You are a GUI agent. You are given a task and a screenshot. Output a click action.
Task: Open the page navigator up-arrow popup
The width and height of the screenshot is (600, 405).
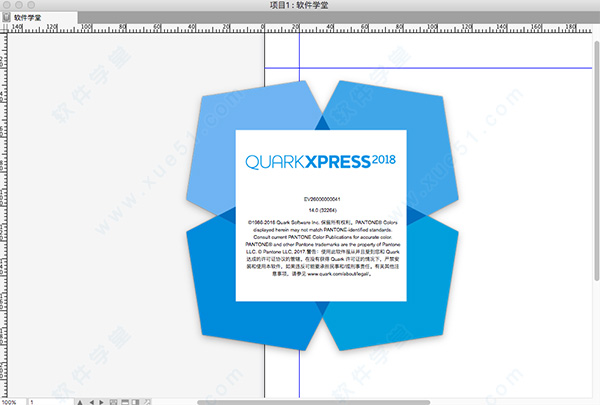point(80,402)
